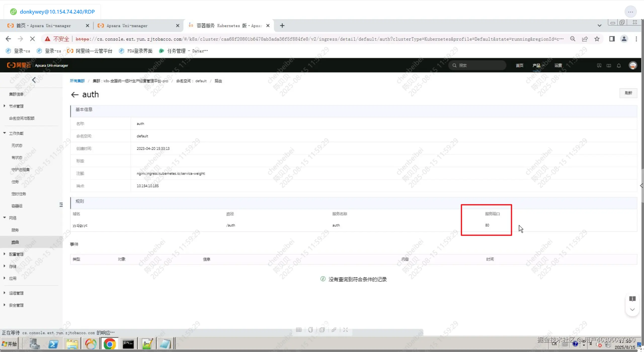The image size is (644, 352).
Task: Bookmark this page with the star icon
Action: (597, 39)
